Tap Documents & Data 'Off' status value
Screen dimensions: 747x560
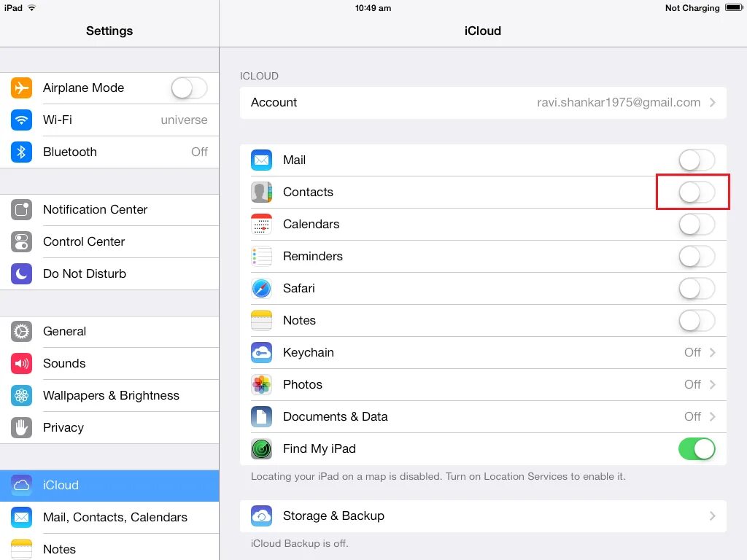[x=692, y=416]
